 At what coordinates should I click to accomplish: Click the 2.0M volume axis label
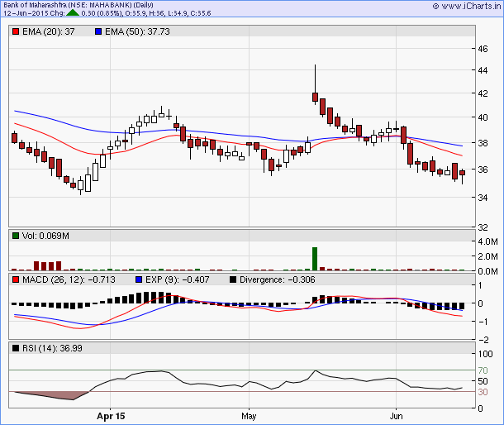(487, 256)
